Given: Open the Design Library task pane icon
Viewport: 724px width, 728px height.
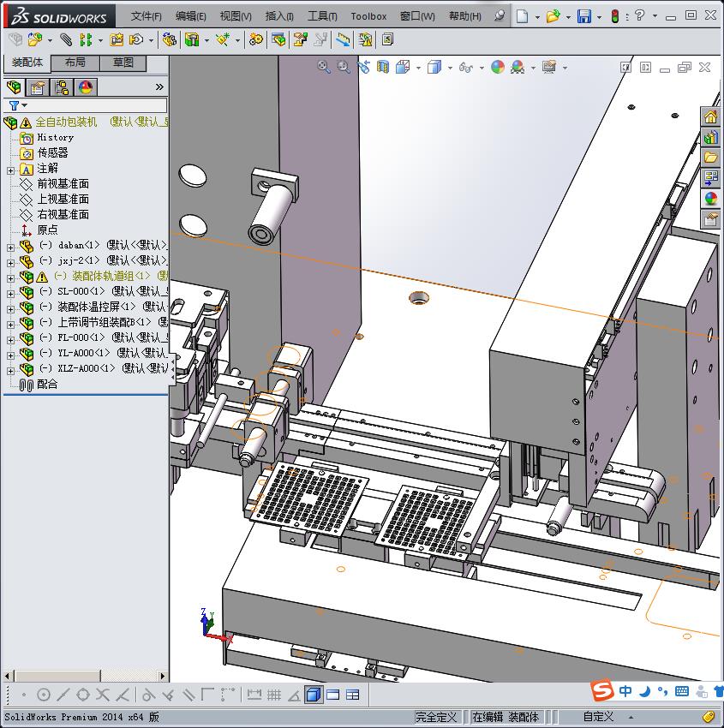Looking at the screenshot, I should click(710, 137).
